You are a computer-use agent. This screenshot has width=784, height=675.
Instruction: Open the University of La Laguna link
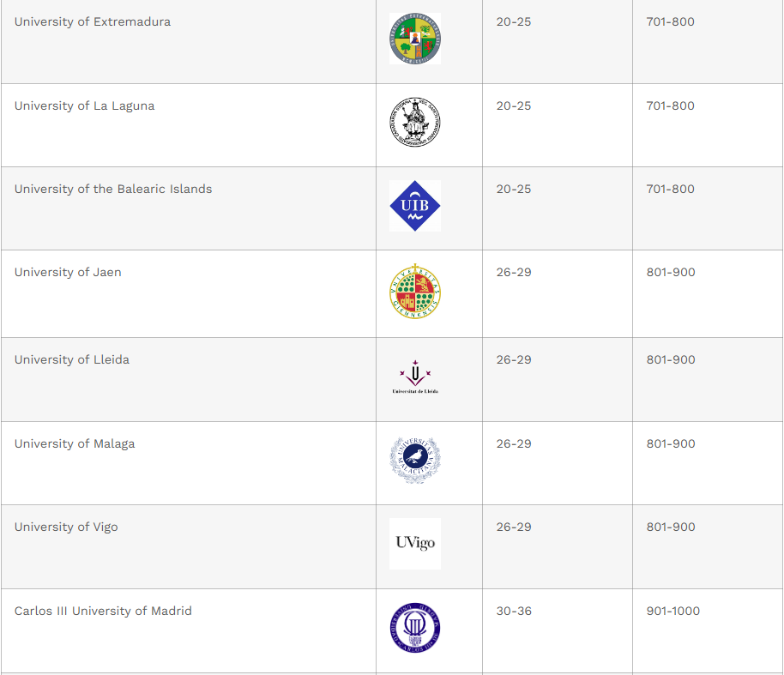click(x=85, y=105)
